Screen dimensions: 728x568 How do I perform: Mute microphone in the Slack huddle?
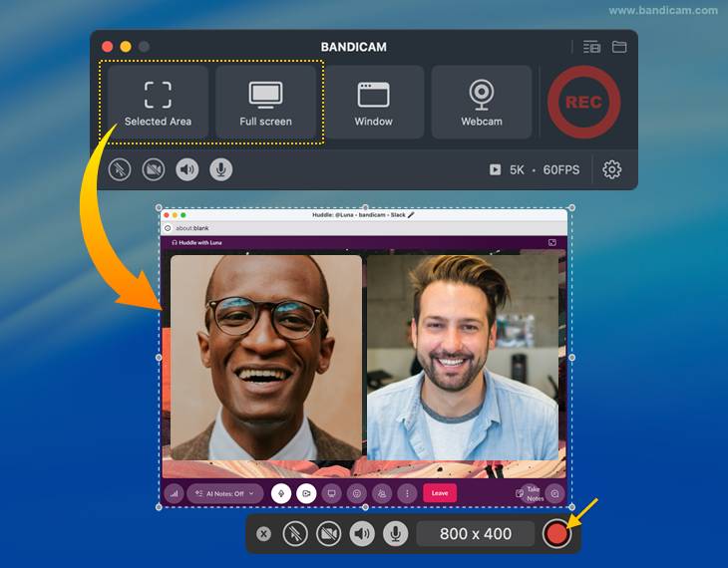pos(281,493)
